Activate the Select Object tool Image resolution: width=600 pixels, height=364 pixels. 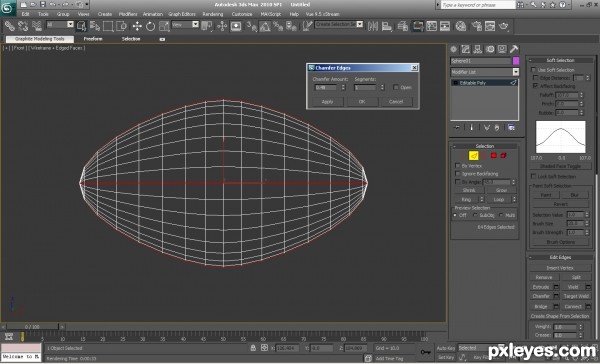pos(81,26)
